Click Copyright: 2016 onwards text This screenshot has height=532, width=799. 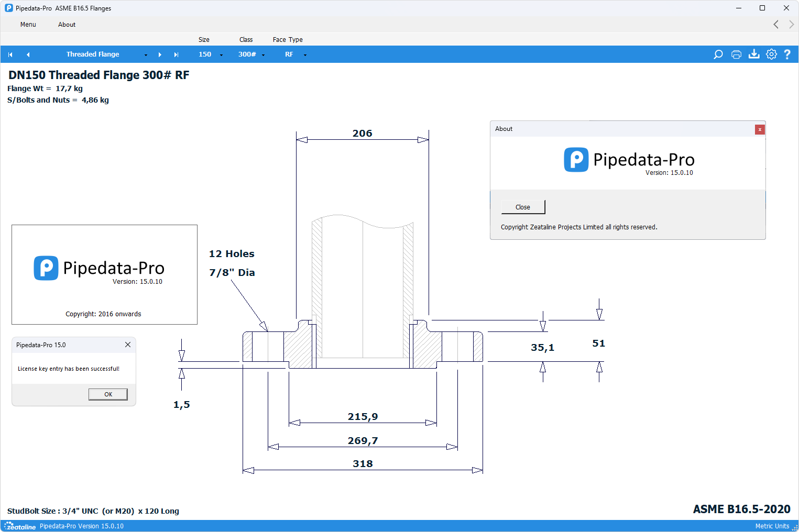click(103, 314)
